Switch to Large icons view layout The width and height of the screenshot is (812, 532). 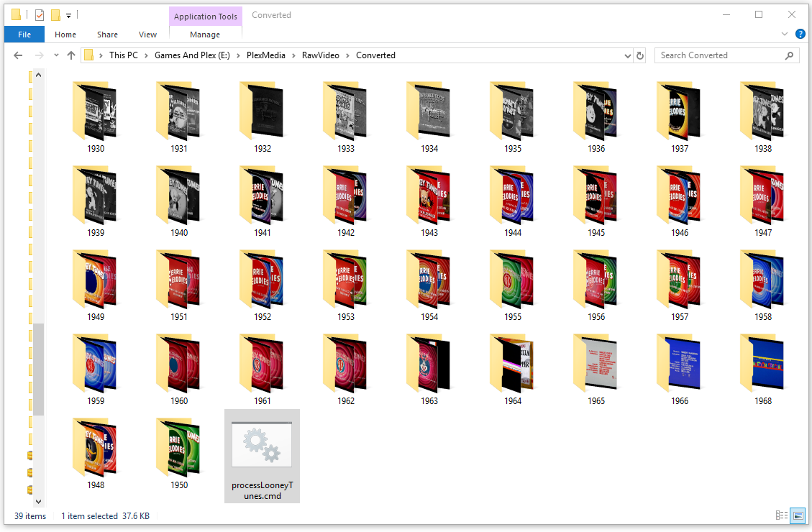798,515
